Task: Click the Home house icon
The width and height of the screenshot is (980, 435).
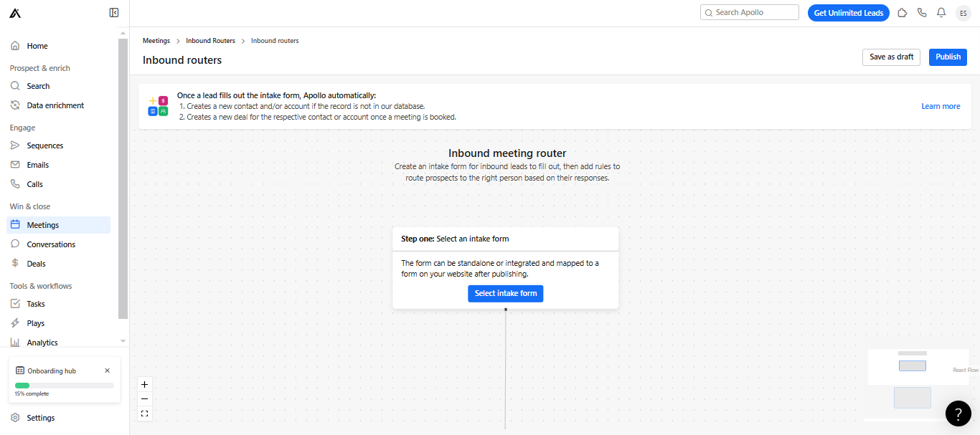Action: coord(15,46)
